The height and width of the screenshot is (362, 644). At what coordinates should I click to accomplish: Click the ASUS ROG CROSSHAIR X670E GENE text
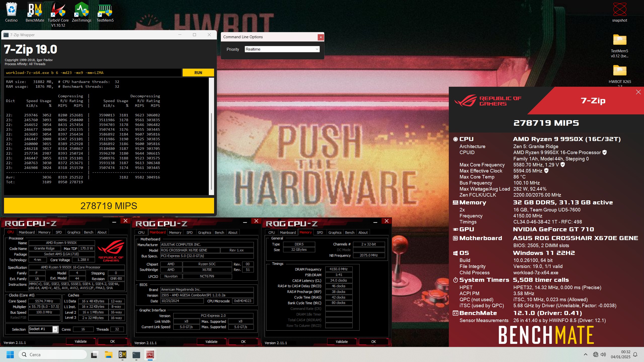pyautogui.click(x=576, y=238)
